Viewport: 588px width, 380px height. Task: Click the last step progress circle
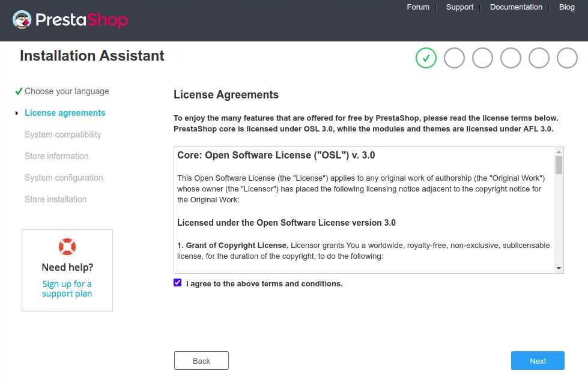(x=567, y=58)
